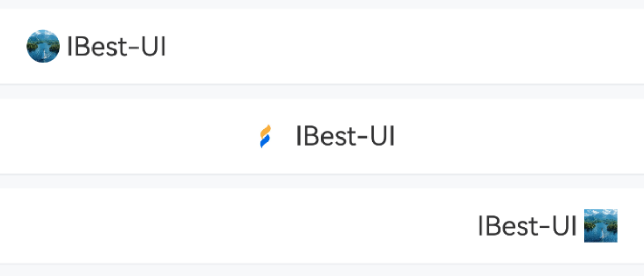Select the orange and blue IBest logo
This screenshot has width=644, height=276.
pyautogui.click(x=266, y=136)
